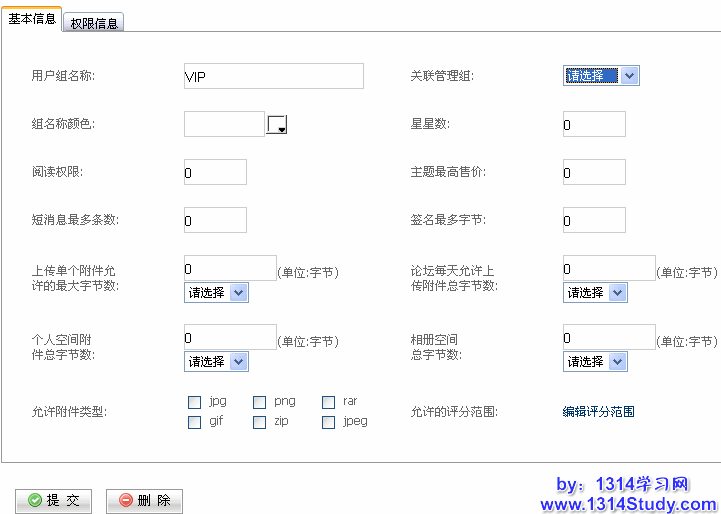721x514 pixels.
Task: Enable the zip attachment type checkbox
Action: click(x=260, y=422)
